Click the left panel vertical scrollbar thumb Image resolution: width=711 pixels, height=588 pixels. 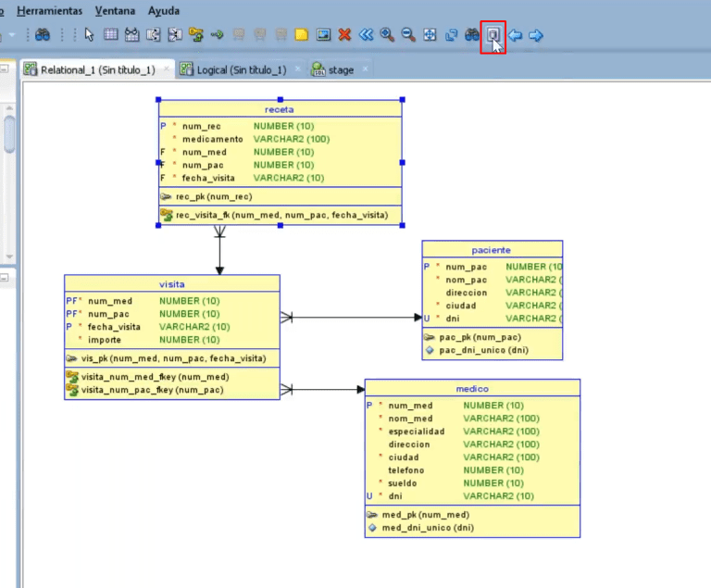pyautogui.click(x=9, y=135)
